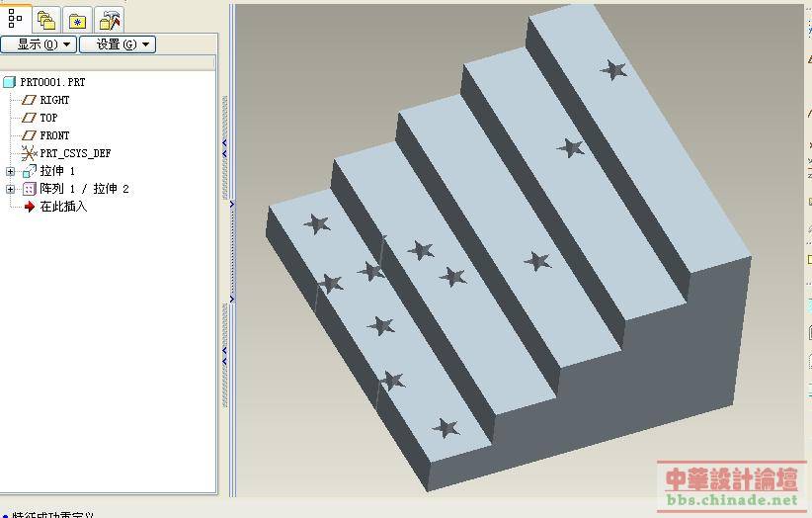
Task: Open the Connections tab with hammer icon
Action: click(110, 21)
